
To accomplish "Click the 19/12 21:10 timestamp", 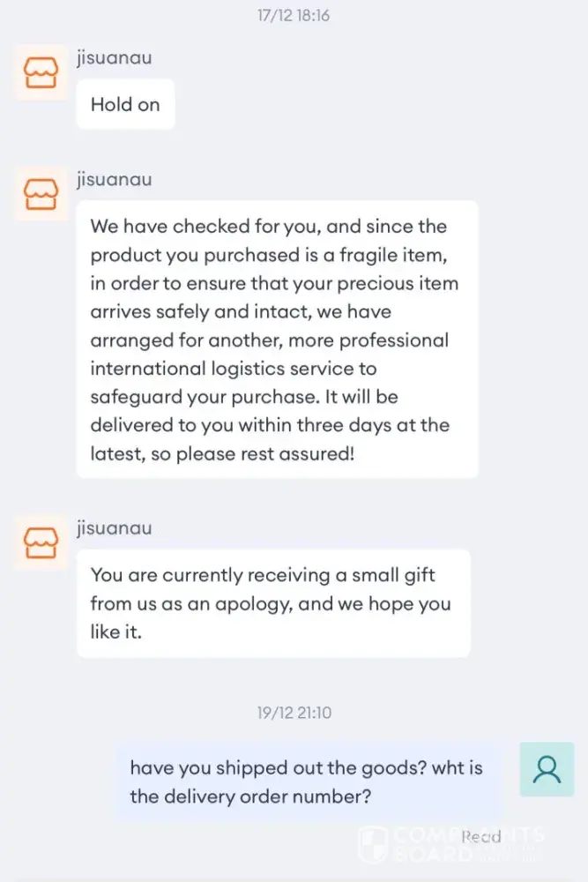I will point(294,713).
